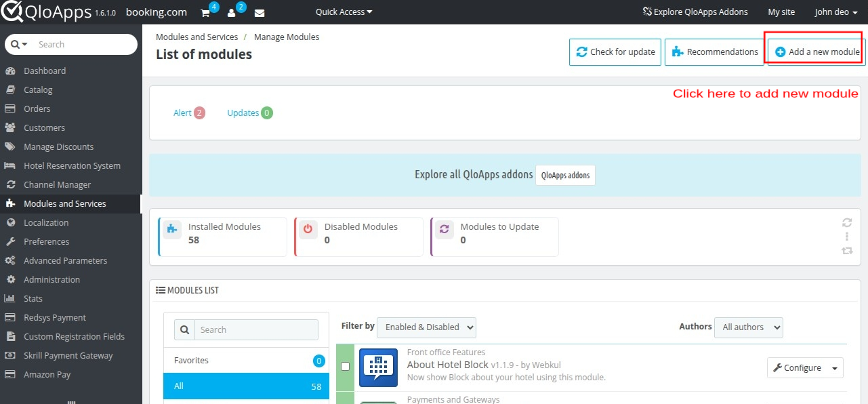The height and width of the screenshot is (404, 868).
Task: Open the customer notifications user icon
Action: (232, 13)
